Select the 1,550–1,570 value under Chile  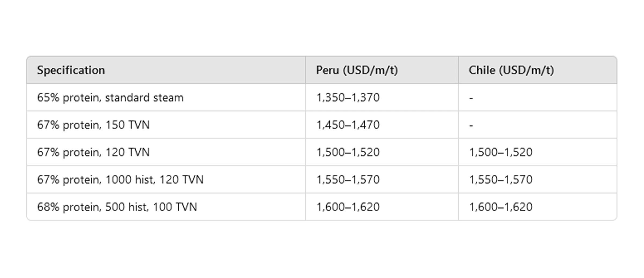(501, 180)
